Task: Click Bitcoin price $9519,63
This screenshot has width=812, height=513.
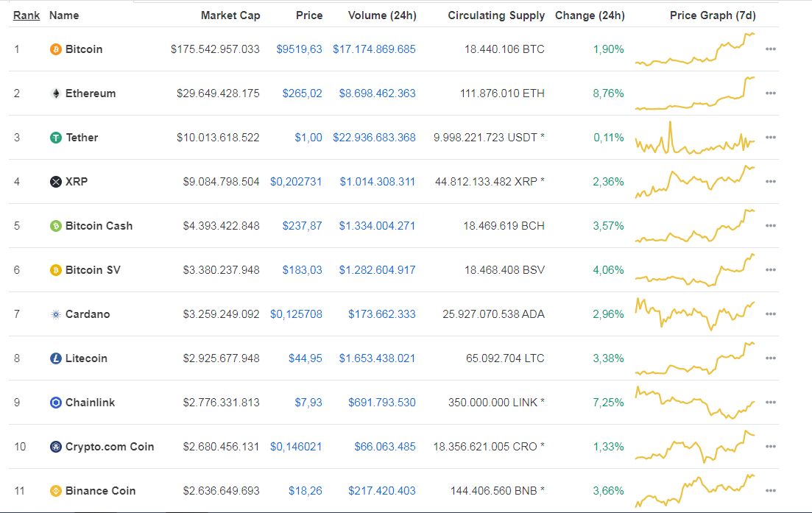Action: click(299, 49)
